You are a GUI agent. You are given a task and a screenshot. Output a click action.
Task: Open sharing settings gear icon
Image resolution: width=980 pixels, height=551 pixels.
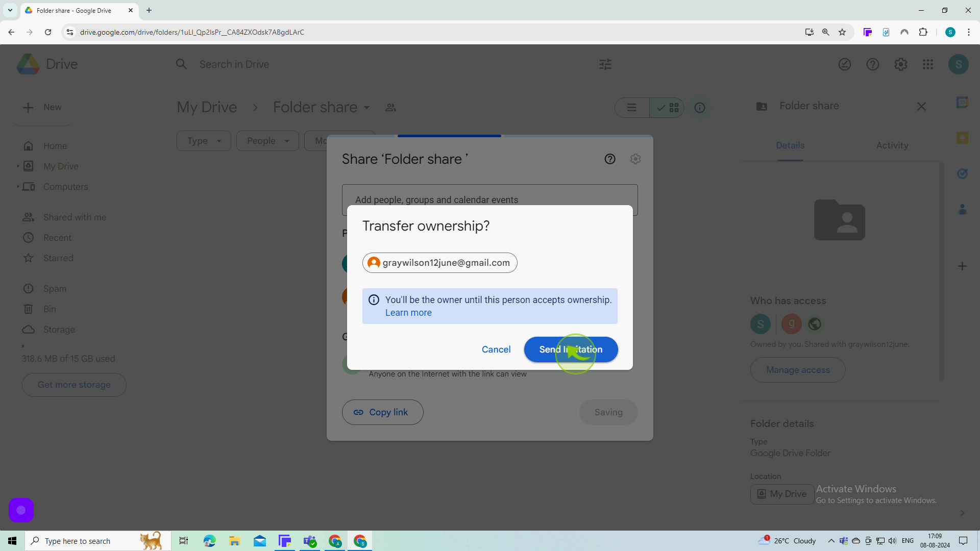(x=635, y=159)
